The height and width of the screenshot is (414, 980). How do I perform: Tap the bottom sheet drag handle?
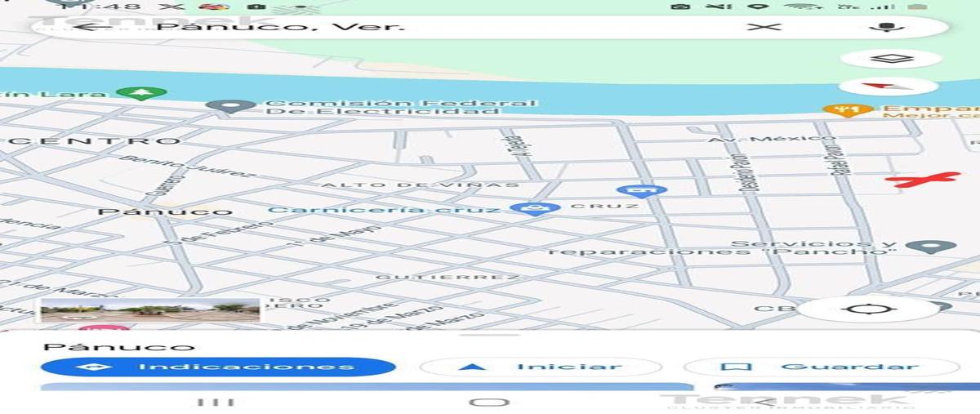click(x=490, y=335)
